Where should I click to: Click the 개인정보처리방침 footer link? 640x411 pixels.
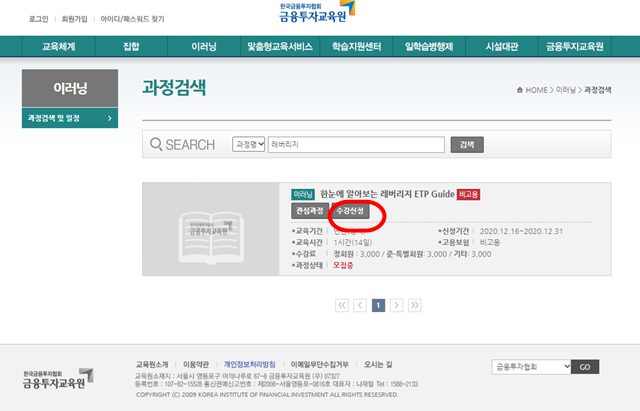(249, 364)
